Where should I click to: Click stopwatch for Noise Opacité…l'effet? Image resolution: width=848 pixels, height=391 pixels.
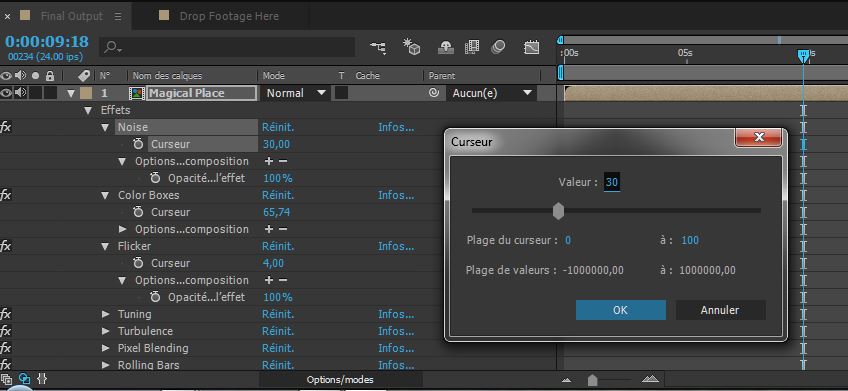click(156, 178)
